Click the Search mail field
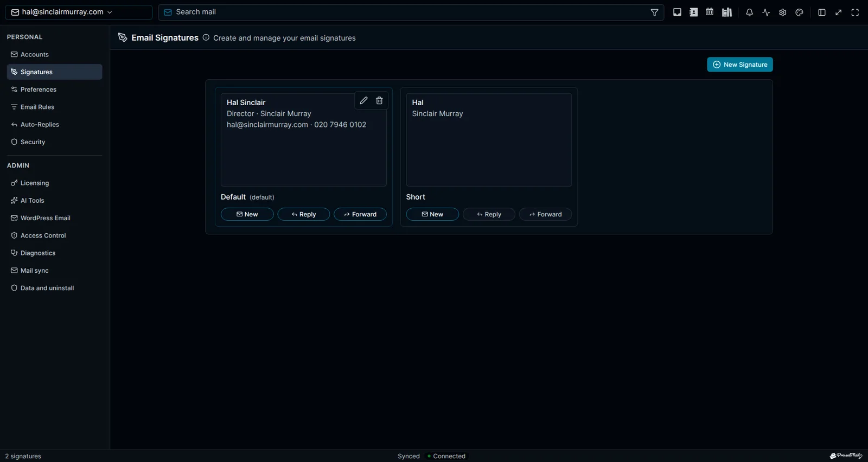The height and width of the screenshot is (462, 868). click(411, 12)
